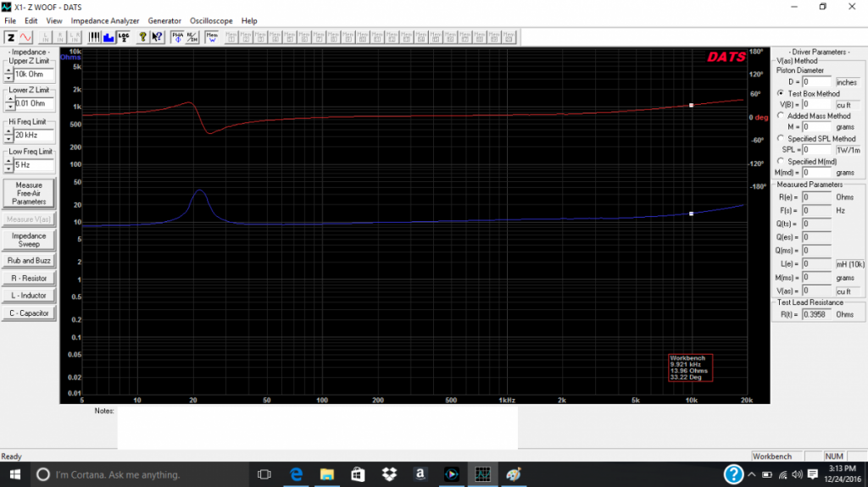Toggle the RE/IM display icon
The height and width of the screenshot is (487, 868).
click(x=192, y=37)
